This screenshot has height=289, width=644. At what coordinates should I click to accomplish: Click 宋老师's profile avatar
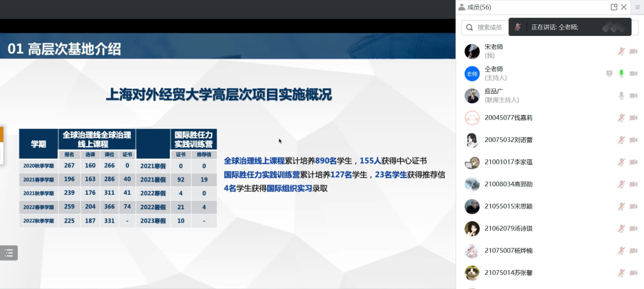(472, 51)
